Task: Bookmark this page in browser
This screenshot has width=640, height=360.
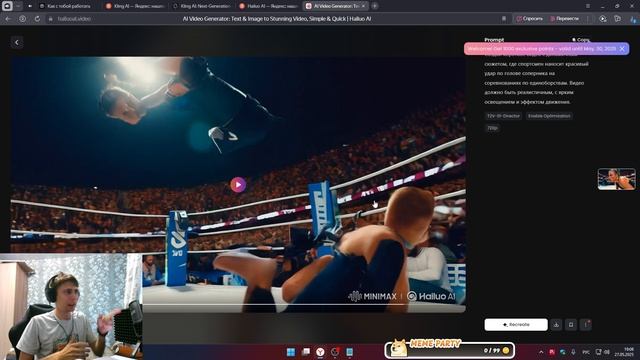Action: (x=504, y=19)
